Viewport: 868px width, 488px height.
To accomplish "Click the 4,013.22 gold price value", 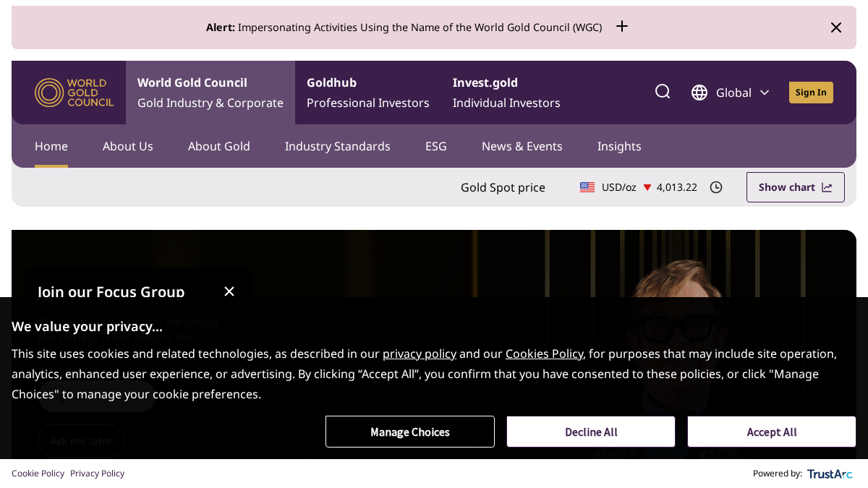I will (677, 187).
